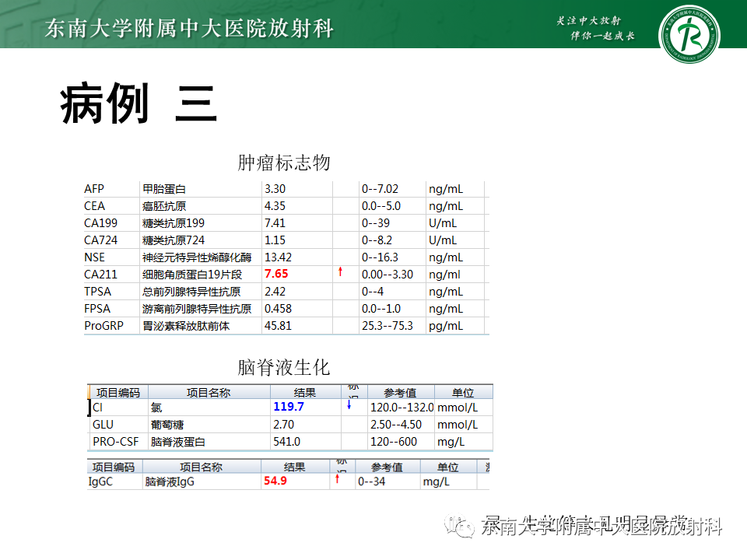The image size is (747, 560).
Task: Click the 单位 header above mmol/L
Action: coord(463,392)
